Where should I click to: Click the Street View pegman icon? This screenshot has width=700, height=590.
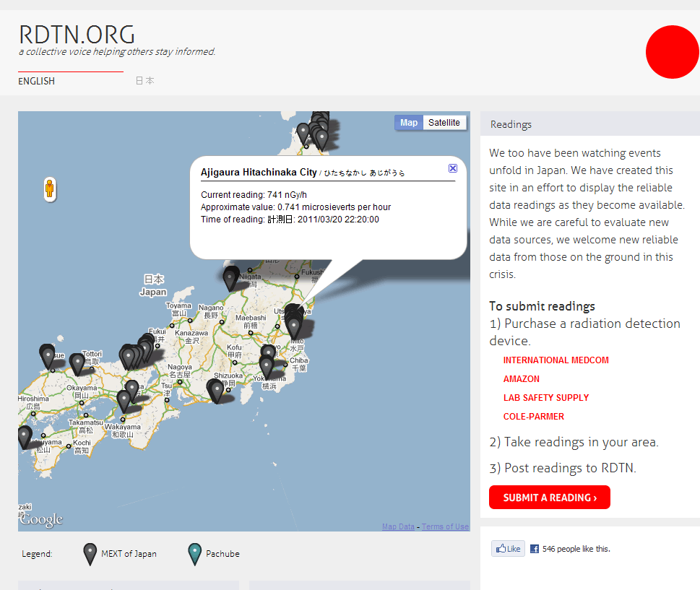tap(49, 189)
